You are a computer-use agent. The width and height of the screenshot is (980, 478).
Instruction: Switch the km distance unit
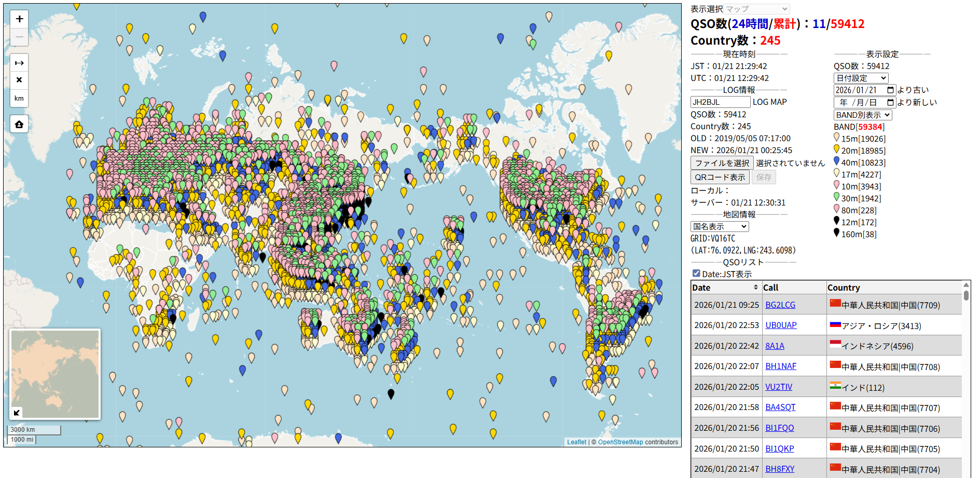[19, 98]
